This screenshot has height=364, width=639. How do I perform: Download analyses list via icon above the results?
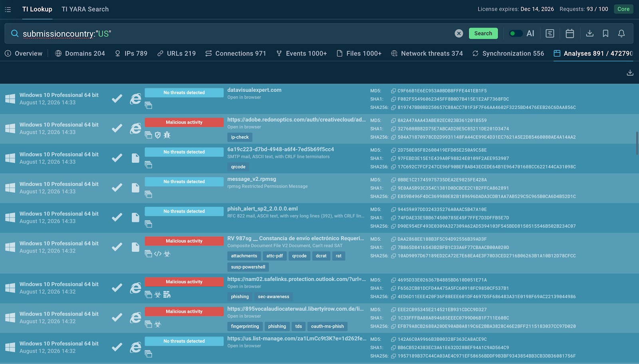630,73
